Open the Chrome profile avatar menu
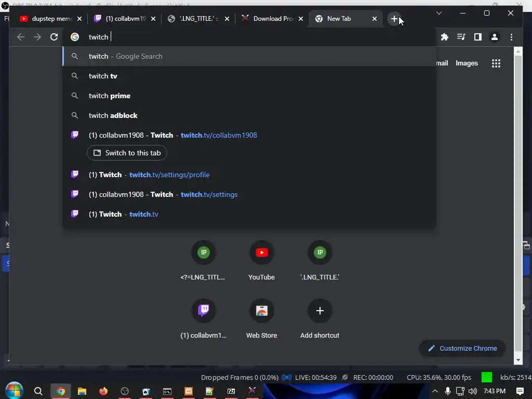 click(x=495, y=37)
